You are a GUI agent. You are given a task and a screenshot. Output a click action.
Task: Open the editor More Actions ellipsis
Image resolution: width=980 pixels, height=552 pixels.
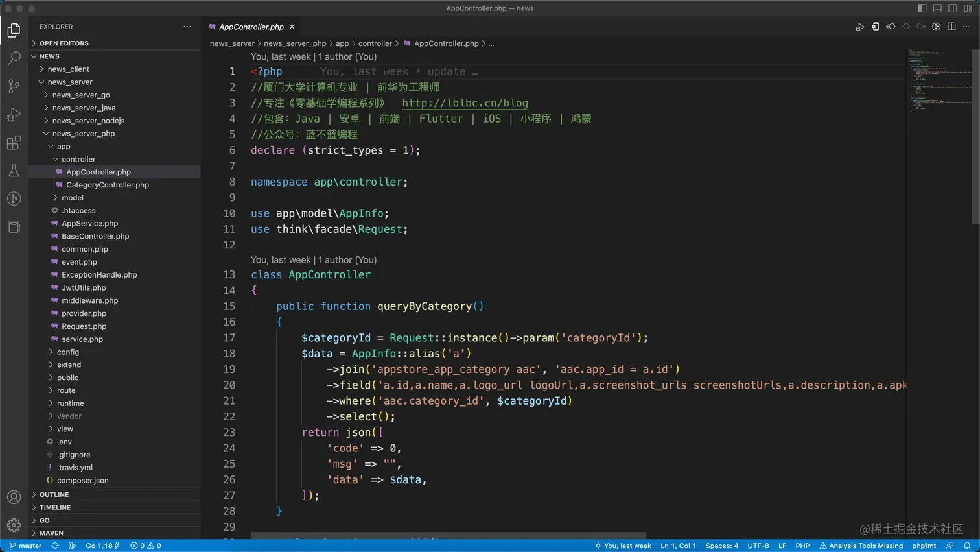coord(967,27)
